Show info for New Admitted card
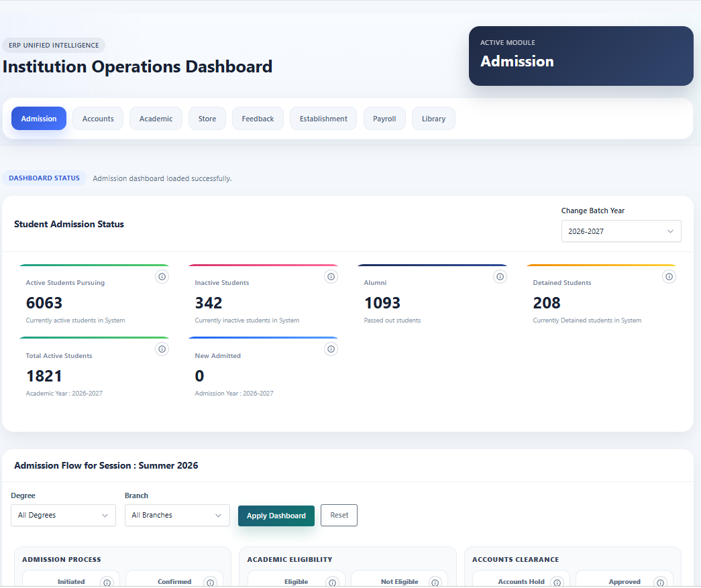The image size is (701, 588). pyautogui.click(x=331, y=349)
